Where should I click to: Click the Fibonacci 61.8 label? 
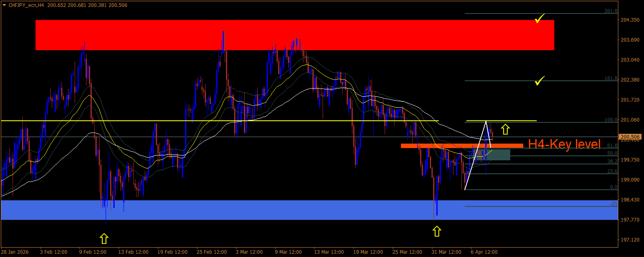coord(612,146)
